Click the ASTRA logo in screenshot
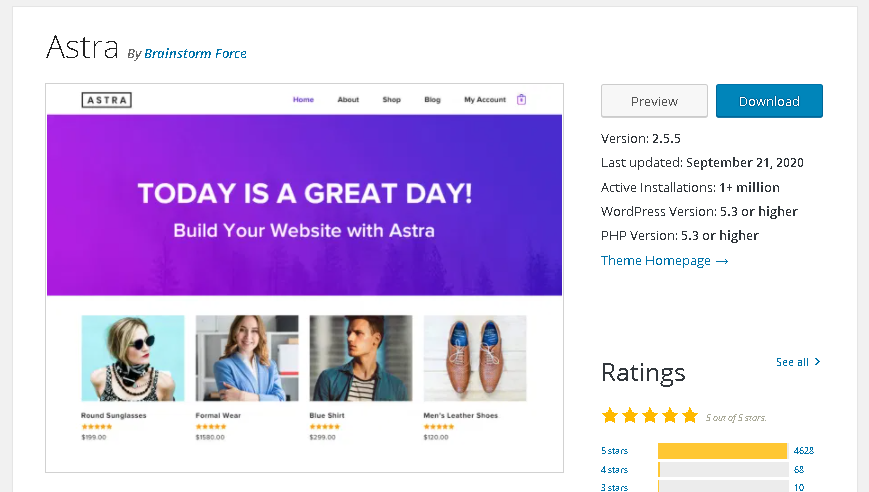This screenshot has height=492, width=869. click(x=106, y=100)
